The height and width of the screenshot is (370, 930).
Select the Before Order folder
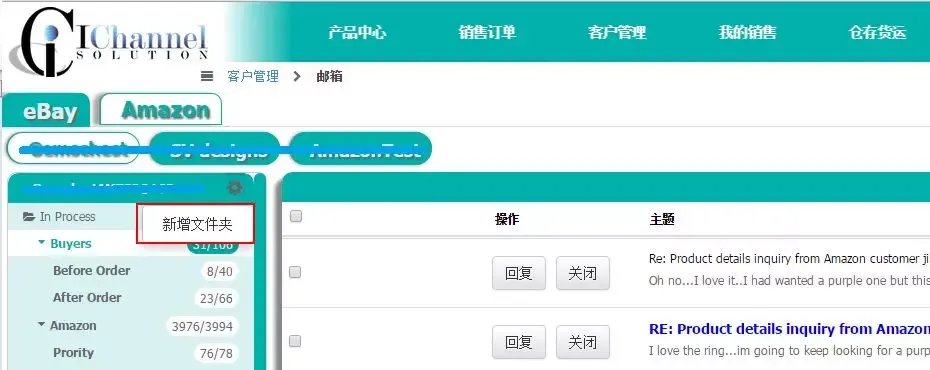91,271
